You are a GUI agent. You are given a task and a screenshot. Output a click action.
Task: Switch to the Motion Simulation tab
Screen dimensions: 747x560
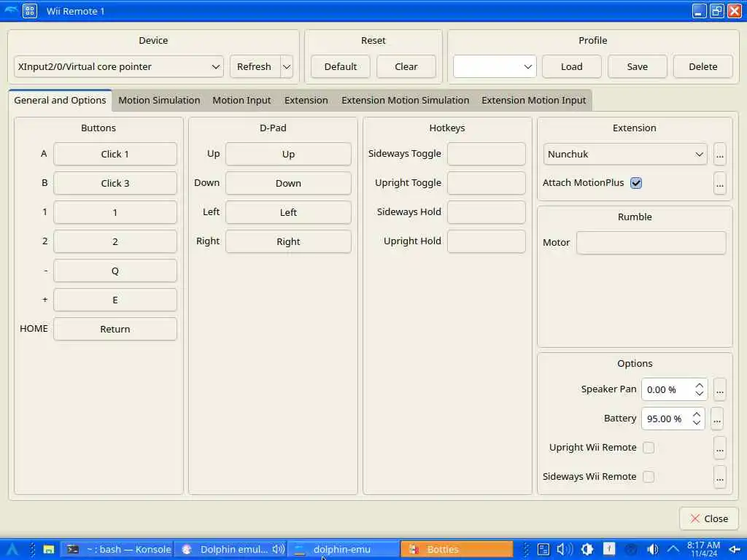click(159, 101)
